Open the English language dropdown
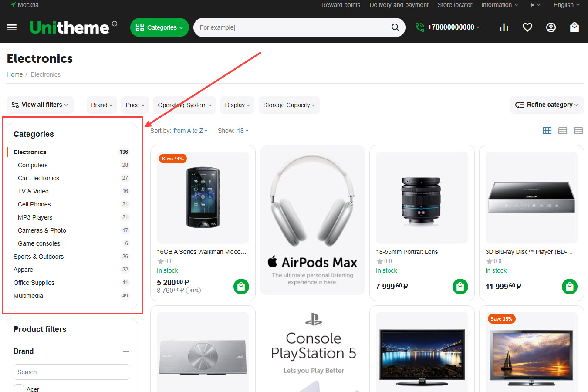Image resolution: width=588 pixels, height=392 pixels. [567, 5]
